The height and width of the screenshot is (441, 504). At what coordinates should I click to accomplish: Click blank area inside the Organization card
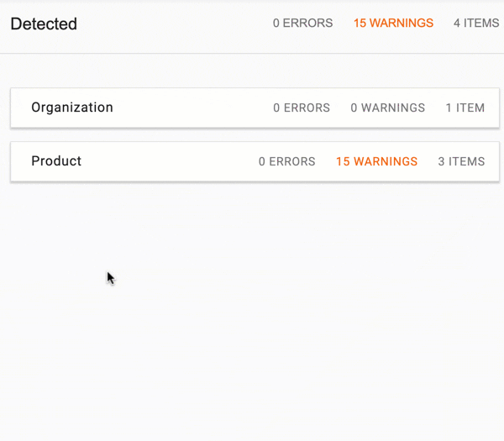(193, 108)
